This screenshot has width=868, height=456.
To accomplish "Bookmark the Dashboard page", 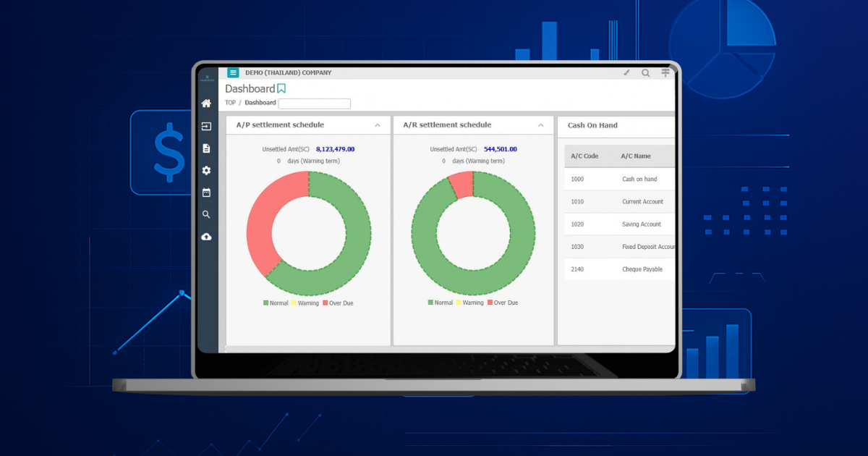I will (x=281, y=89).
